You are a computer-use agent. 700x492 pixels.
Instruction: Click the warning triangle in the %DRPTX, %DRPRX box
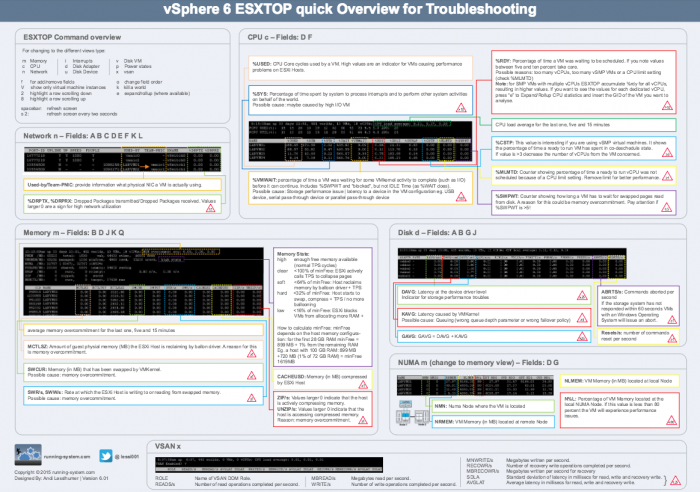coord(210,208)
